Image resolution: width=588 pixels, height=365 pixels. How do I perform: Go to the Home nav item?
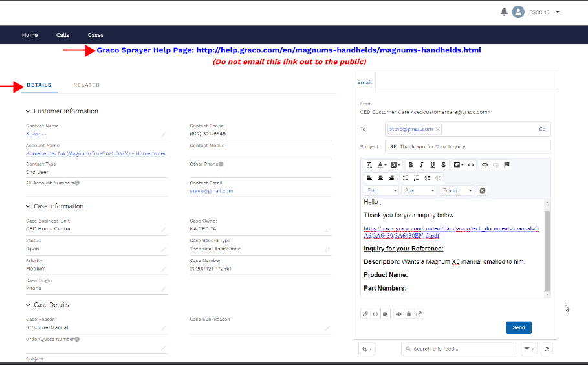[30, 35]
